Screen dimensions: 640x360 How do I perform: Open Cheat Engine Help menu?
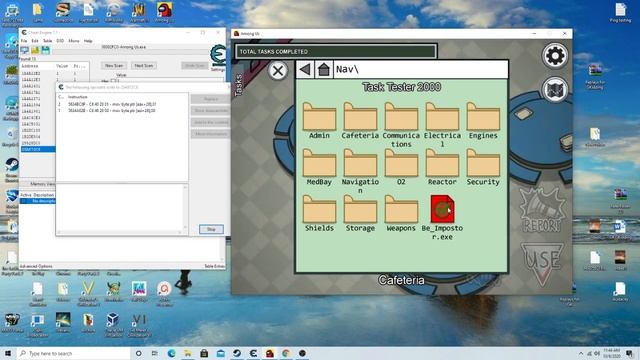[x=88, y=41]
